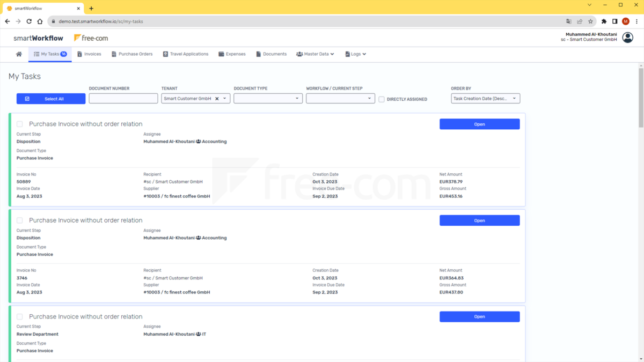Click the Select All checkbox button

pos(51,98)
